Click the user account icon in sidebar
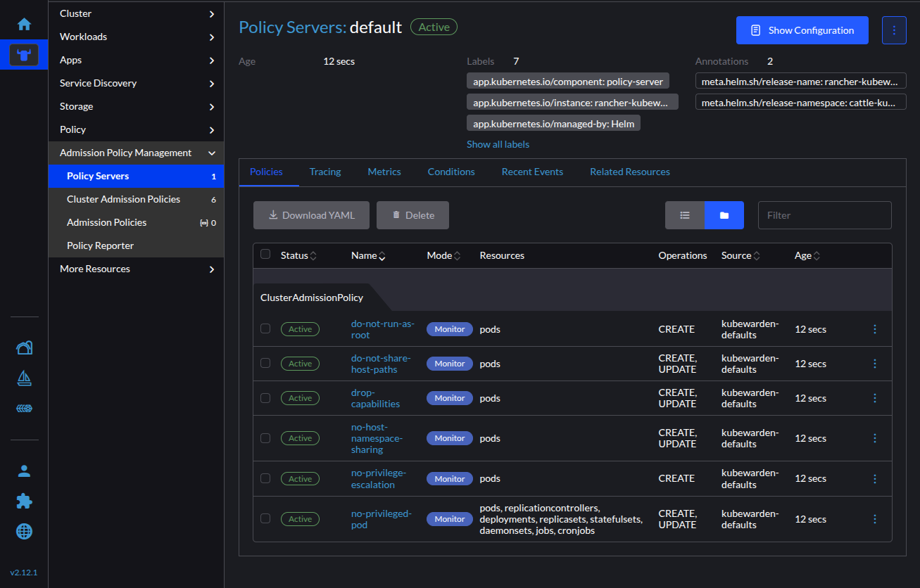The height and width of the screenshot is (588, 920). pos(24,471)
